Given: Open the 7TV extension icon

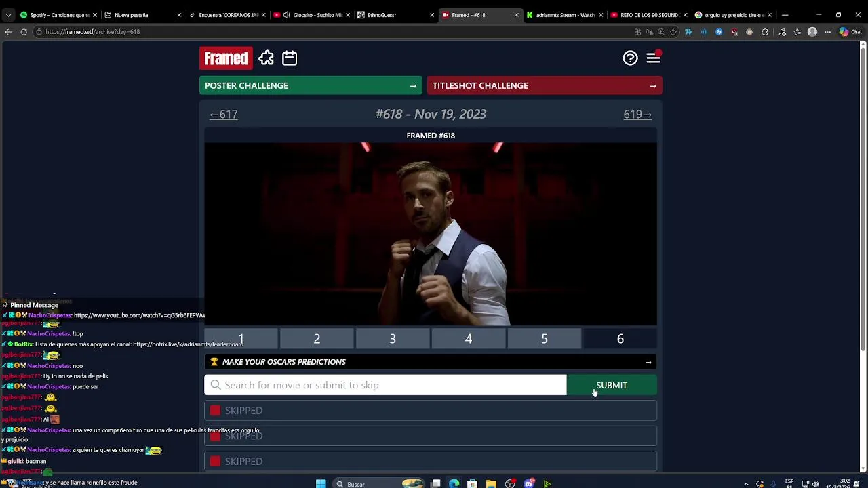Looking at the screenshot, I should (x=688, y=32).
